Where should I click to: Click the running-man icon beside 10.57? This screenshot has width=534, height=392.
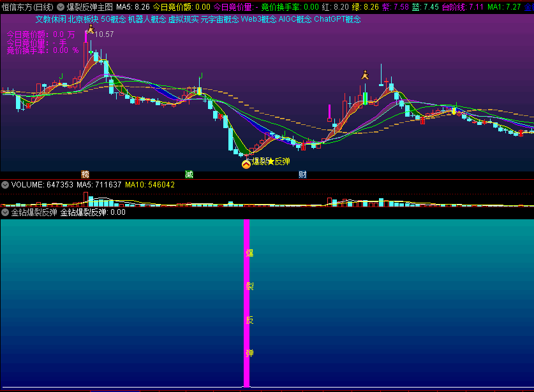(x=91, y=29)
